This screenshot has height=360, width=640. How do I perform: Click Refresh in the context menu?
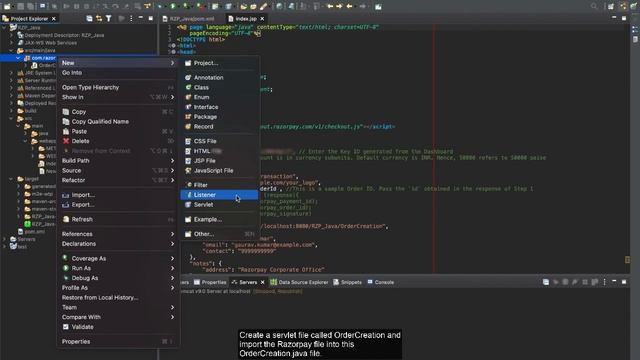point(118,220)
